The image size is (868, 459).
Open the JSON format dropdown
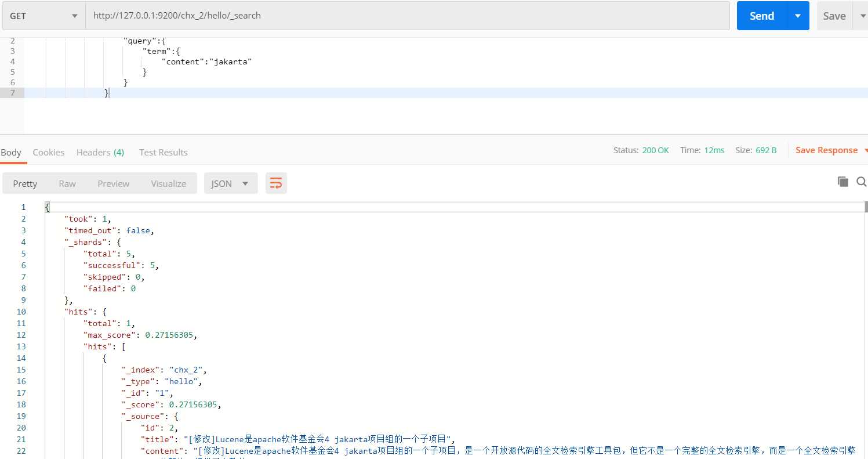[231, 183]
